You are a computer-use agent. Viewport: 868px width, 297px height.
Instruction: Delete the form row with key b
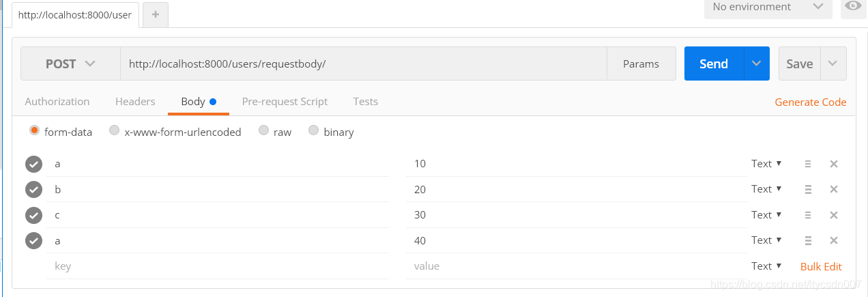pyautogui.click(x=833, y=189)
